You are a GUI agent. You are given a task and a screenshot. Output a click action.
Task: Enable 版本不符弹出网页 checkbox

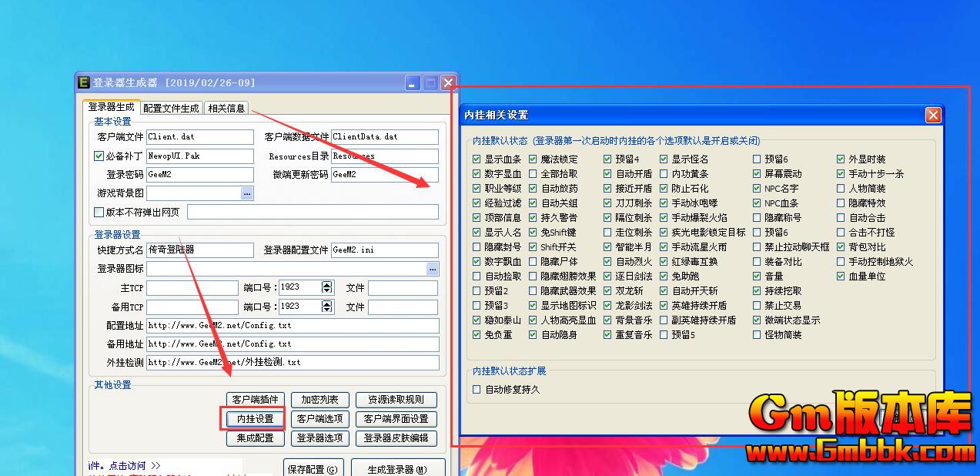pos(99,212)
